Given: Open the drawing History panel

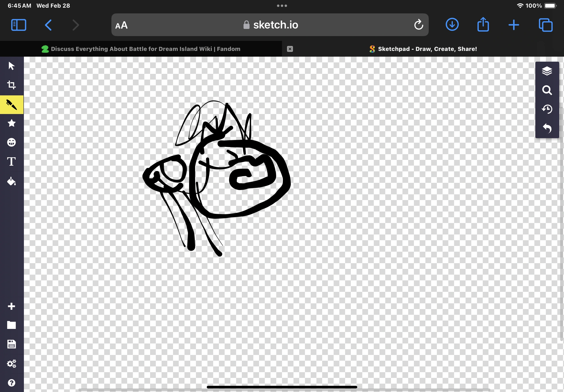Looking at the screenshot, I should coord(547,109).
